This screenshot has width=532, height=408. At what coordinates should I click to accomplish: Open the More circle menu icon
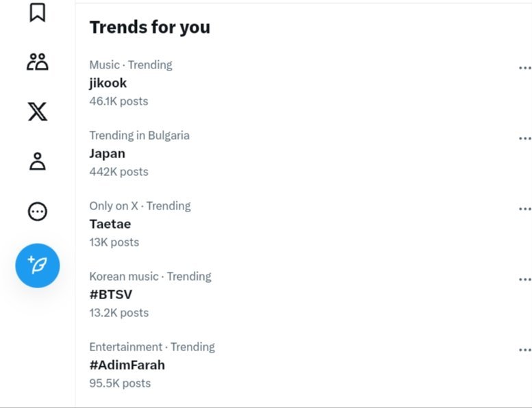click(38, 212)
